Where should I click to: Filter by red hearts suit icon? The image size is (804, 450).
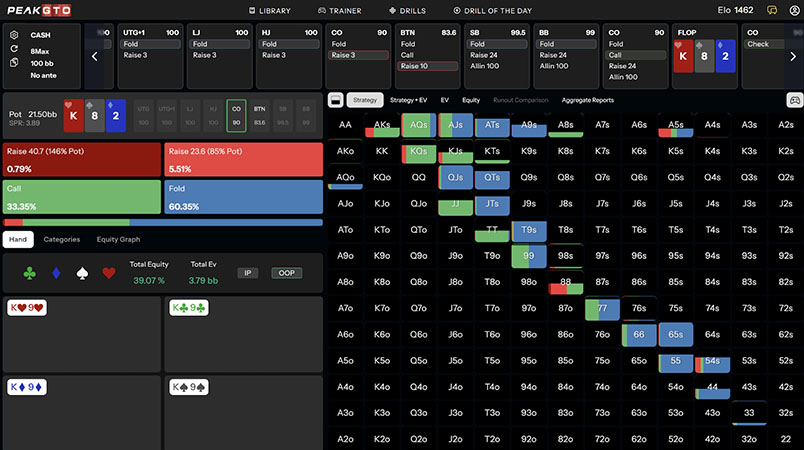pyautogui.click(x=108, y=272)
